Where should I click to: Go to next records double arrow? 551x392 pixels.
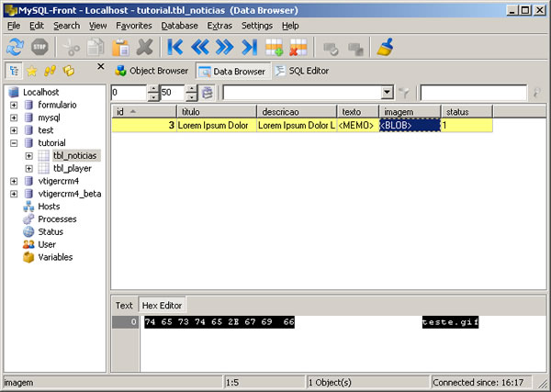[x=225, y=47]
